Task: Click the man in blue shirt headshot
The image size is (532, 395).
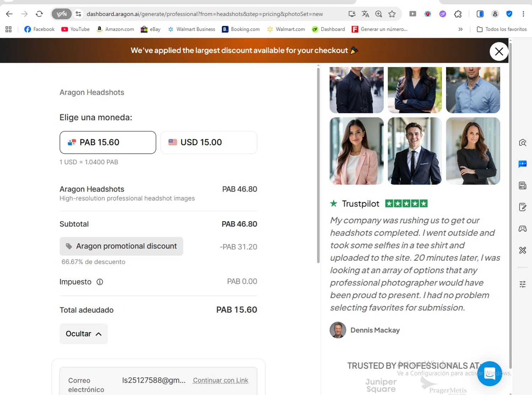Action: tap(473, 90)
